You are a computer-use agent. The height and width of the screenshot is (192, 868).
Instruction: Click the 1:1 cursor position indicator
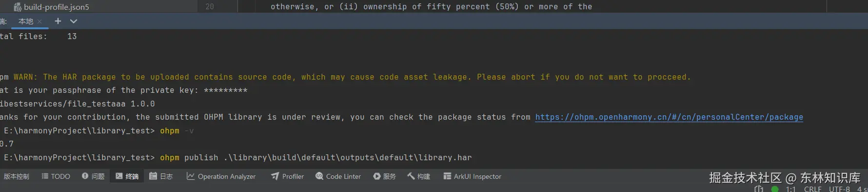tap(790, 189)
